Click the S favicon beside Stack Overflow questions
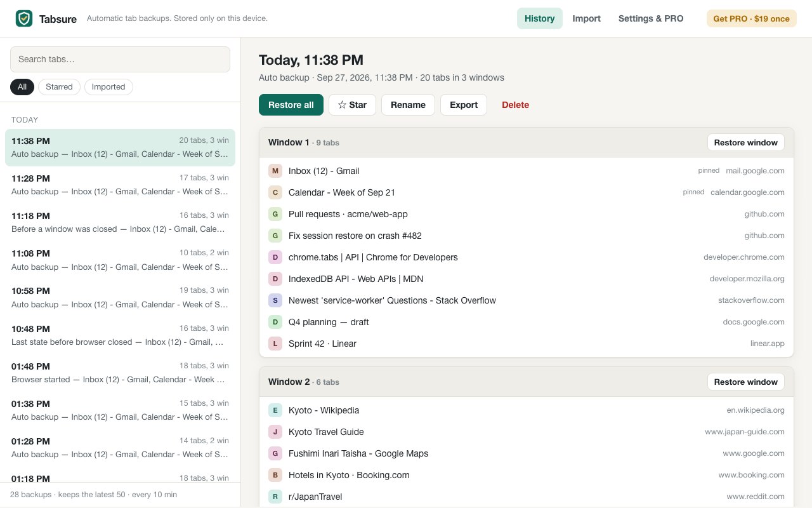This screenshot has height=508, width=812. (275, 300)
